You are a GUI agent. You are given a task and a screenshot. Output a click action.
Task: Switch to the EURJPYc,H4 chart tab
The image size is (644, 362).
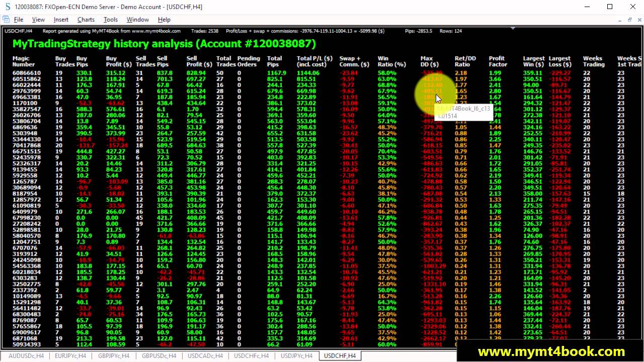(70, 356)
